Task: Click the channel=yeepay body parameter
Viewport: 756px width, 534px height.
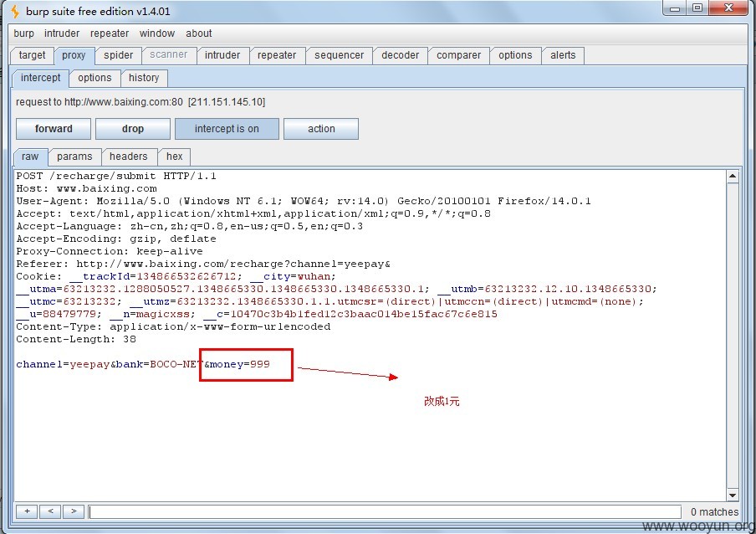Action: 63,364
